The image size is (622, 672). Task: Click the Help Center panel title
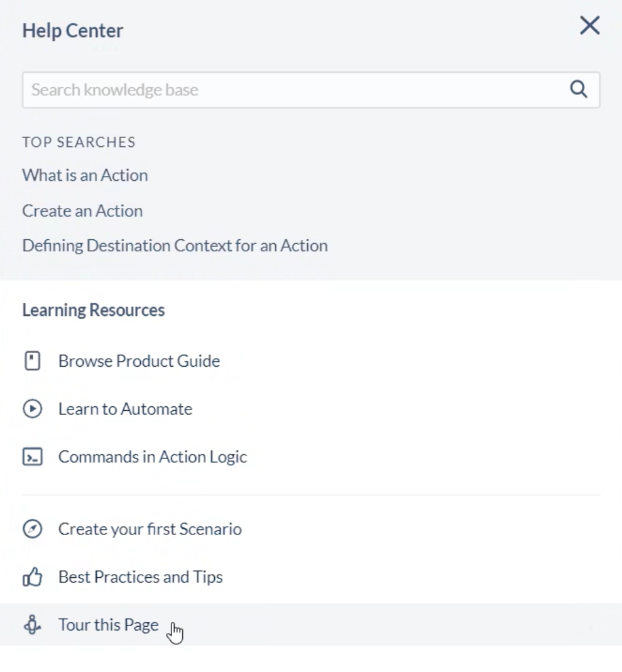point(72,31)
